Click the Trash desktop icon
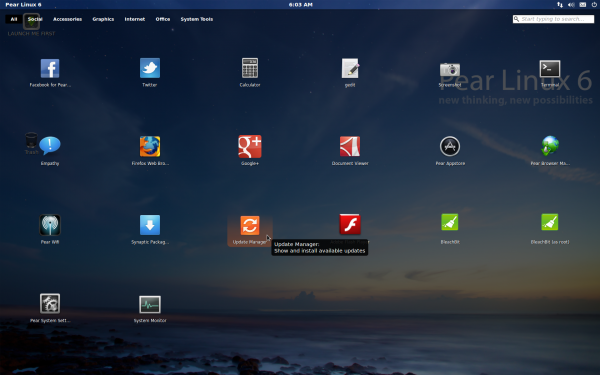 [31, 143]
